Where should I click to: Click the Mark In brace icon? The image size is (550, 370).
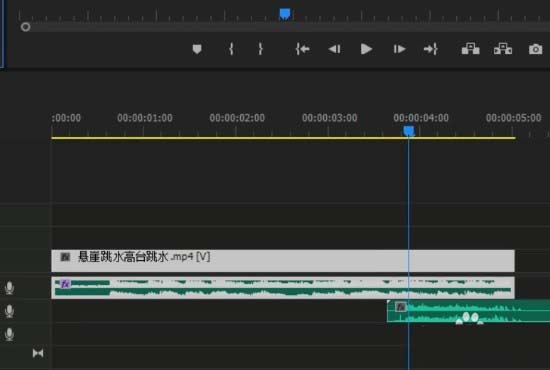click(231, 49)
